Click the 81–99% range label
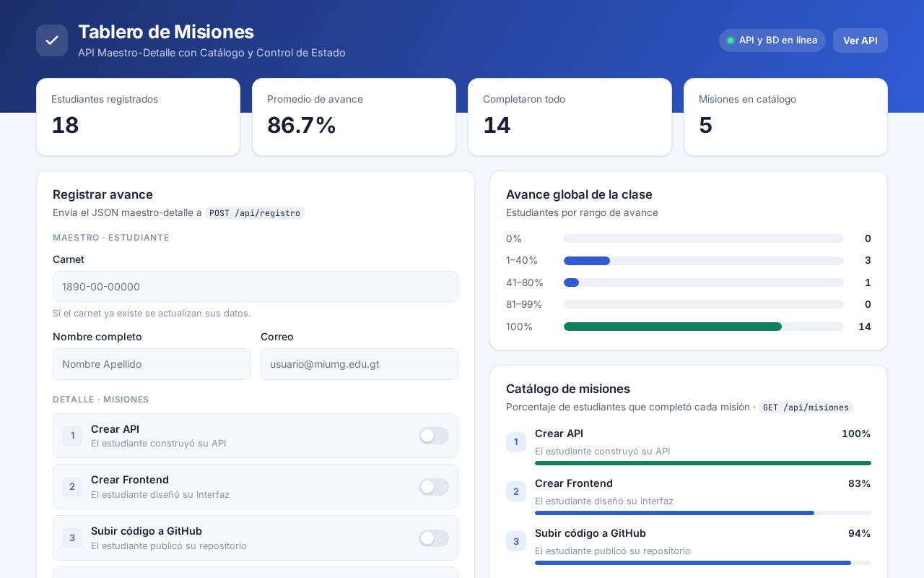The height and width of the screenshot is (578, 924). (x=524, y=304)
